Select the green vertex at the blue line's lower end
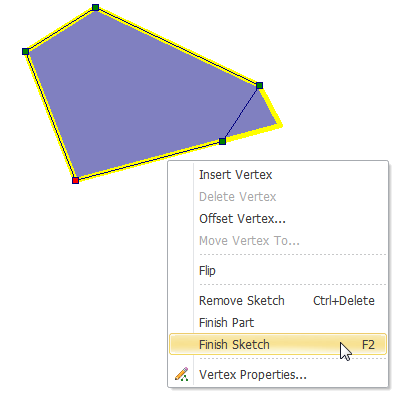This screenshot has height=401, width=409. tap(223, 141)
